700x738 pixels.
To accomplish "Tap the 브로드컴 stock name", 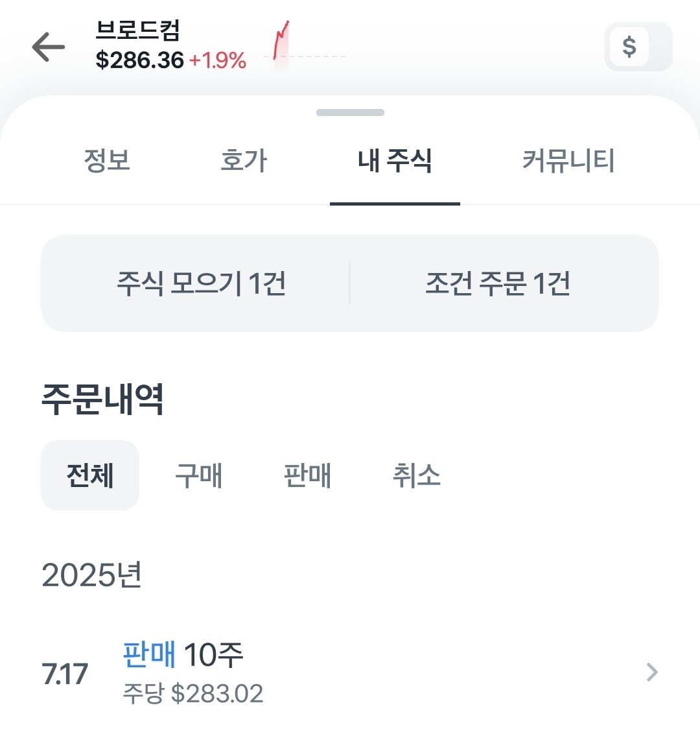I will pos(138,30).
